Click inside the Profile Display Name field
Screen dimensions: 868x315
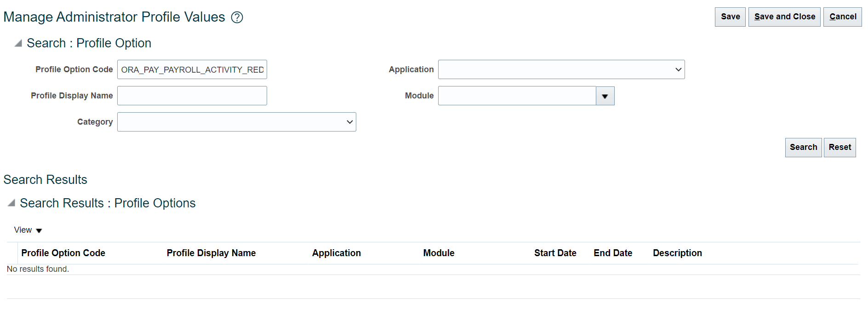pos(192,95)
